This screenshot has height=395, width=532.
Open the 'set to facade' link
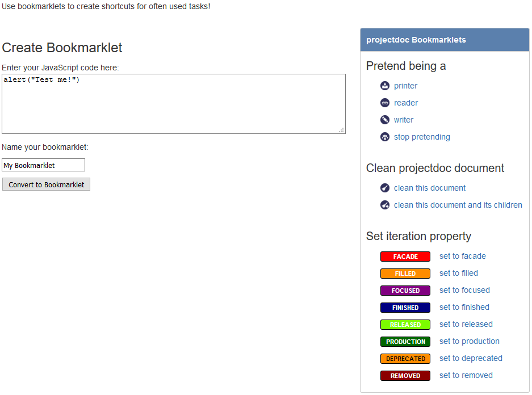click(463, 256)
